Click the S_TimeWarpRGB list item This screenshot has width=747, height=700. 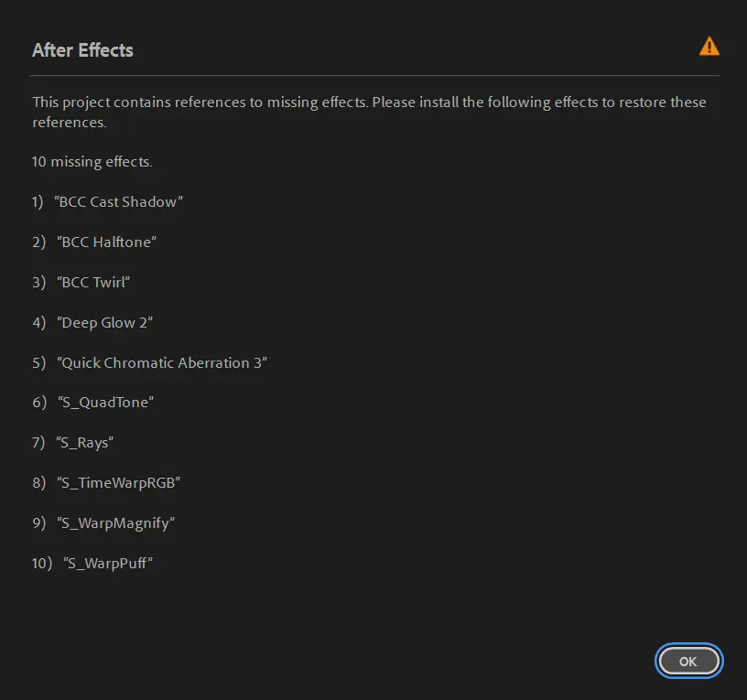click(118, 483)
